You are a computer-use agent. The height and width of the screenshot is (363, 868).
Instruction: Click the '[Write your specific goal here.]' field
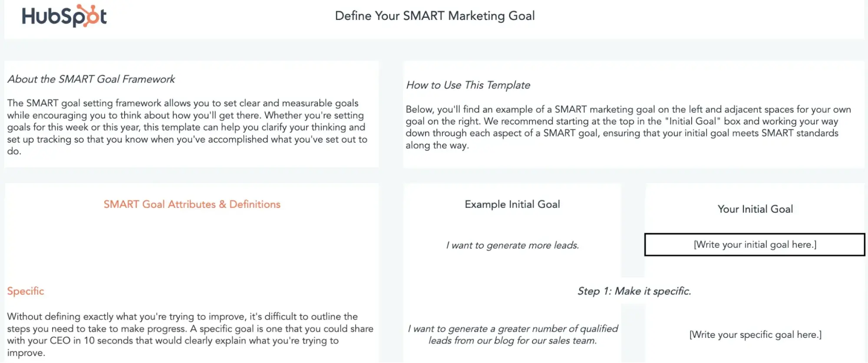pyautogui.click(x=755, y=335)
